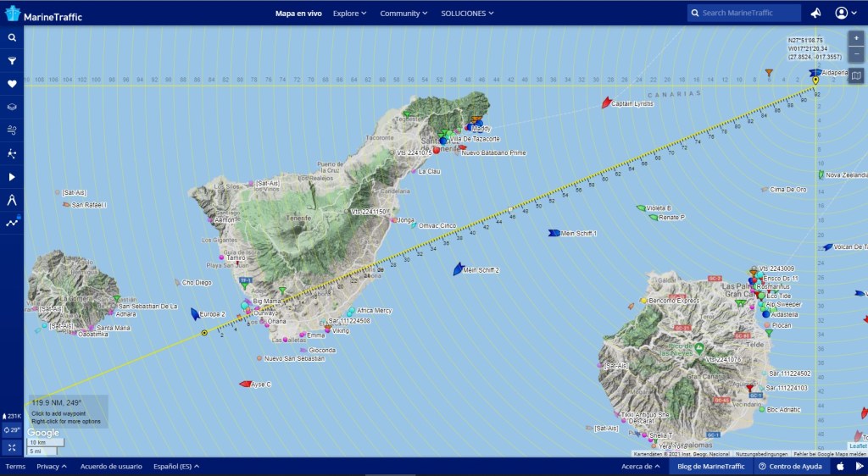Open the SOLUCIONES menu

pos(467,14)
